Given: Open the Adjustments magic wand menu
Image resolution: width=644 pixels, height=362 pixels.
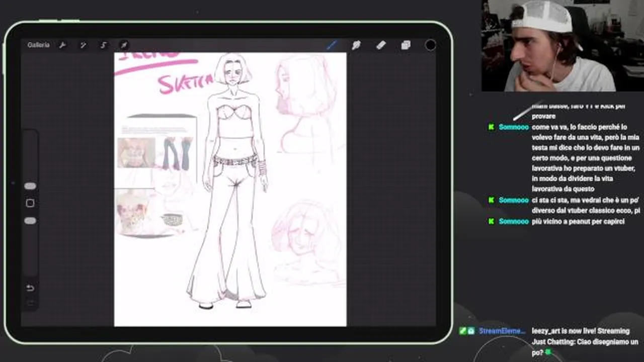Looking at the screenshot, I should (x=83, y=45).
